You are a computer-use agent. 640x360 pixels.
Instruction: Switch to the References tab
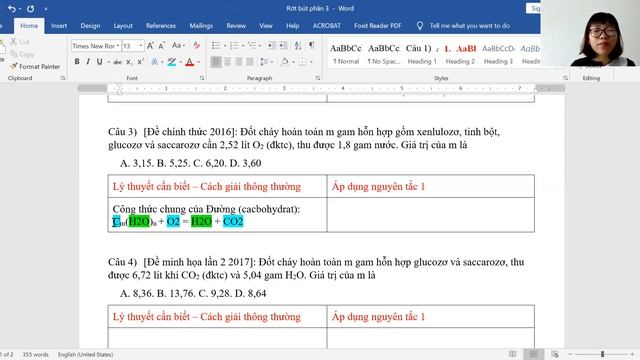point(161,26)
